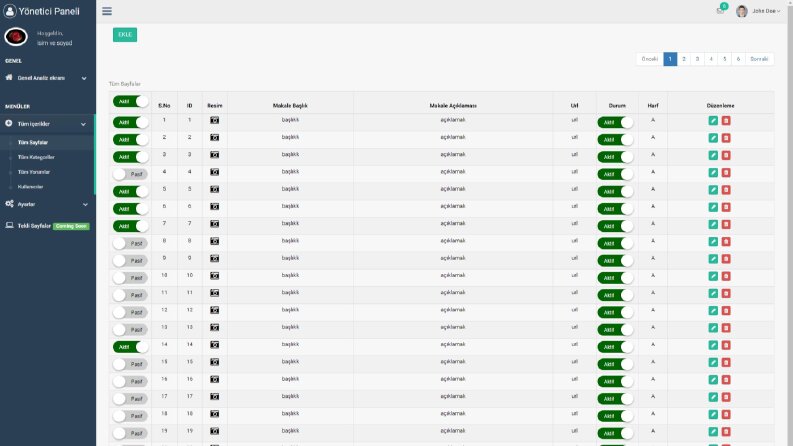
Task: Click the green EKLE button
Action: [125, 34]
